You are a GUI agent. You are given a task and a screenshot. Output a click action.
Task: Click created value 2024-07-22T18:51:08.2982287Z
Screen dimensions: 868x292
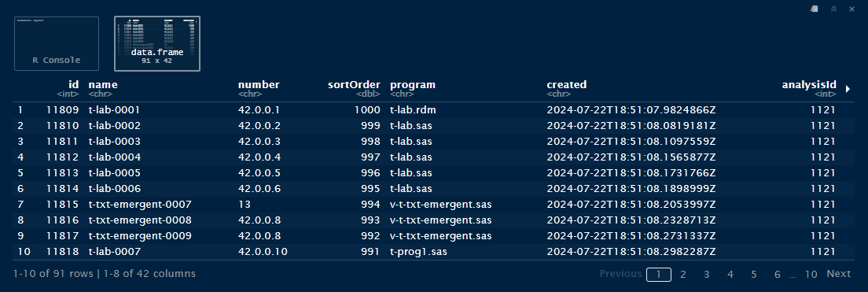(631, 252)
